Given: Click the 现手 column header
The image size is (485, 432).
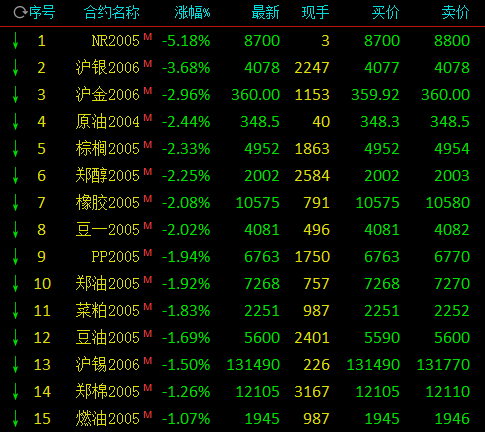Looking at the screenshot, I should [315, 13].
